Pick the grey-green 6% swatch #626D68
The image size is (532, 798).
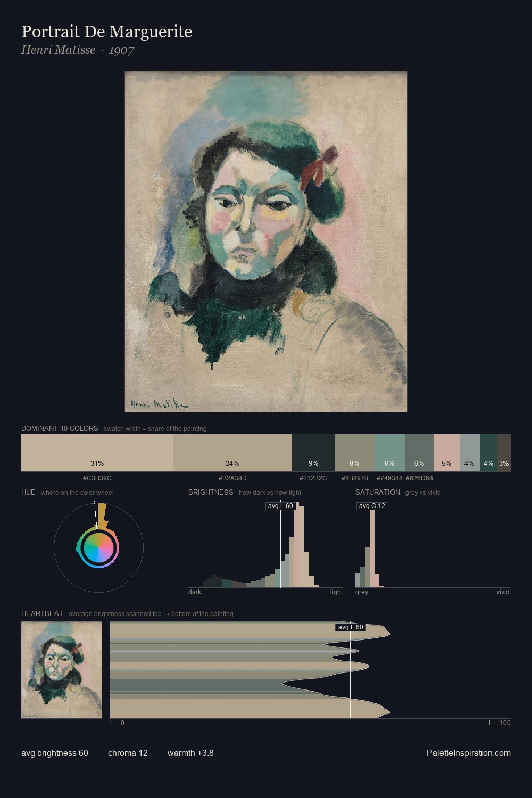[419, 453]
